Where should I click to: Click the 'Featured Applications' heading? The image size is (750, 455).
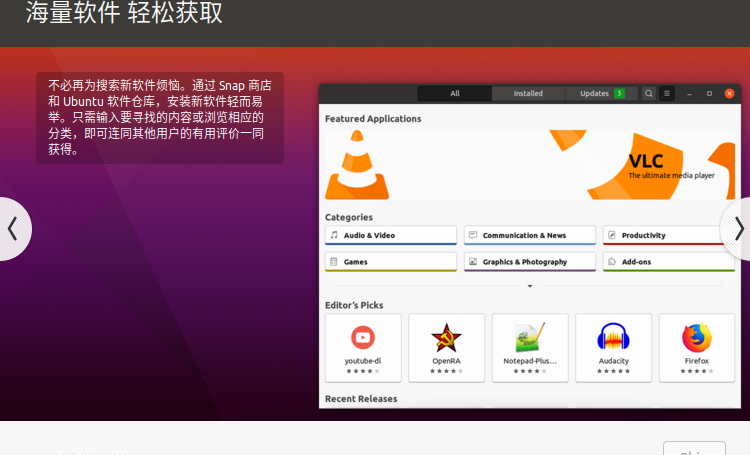click(373, 119)
